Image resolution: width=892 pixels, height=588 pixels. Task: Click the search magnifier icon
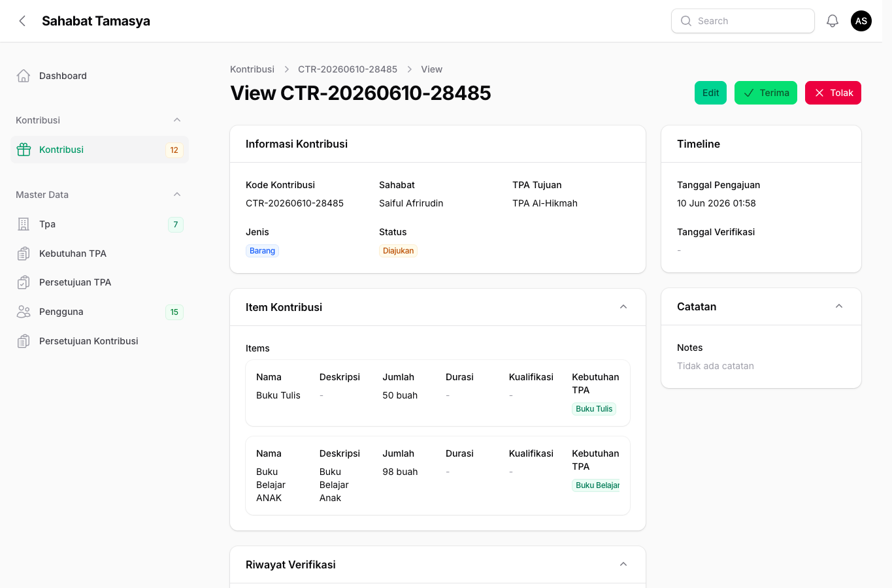click(686, 21)
